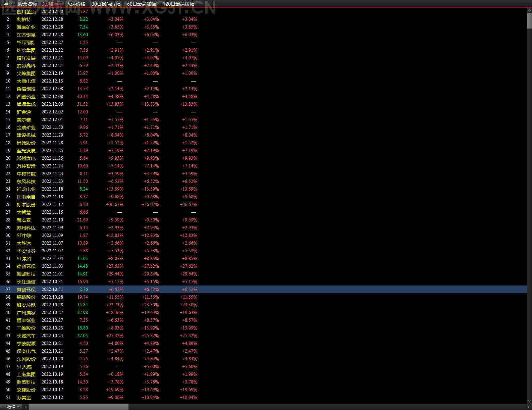Select stock 建设机械 in the list
The image size is (532, 410).
26,135
